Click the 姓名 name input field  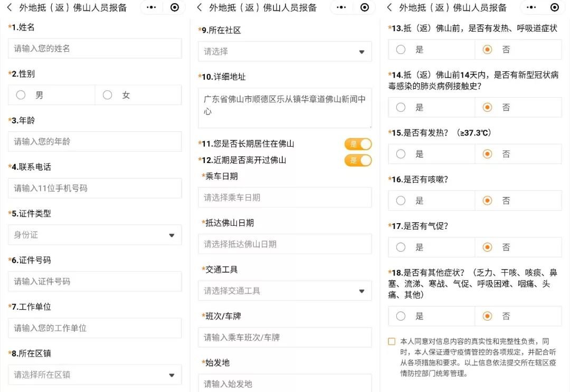point(95,49)
